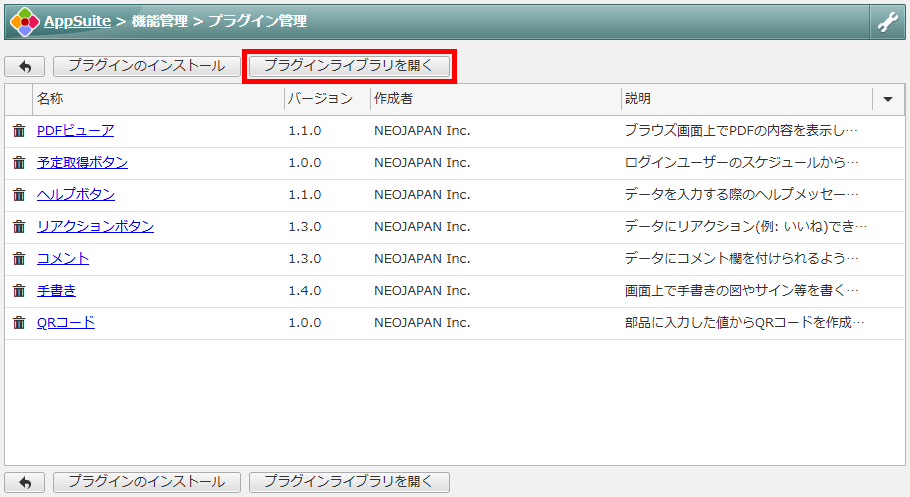Click the AppSuite breadcrumb link
The width and height of the screenshot is (910, 497).
pos(77,21)
